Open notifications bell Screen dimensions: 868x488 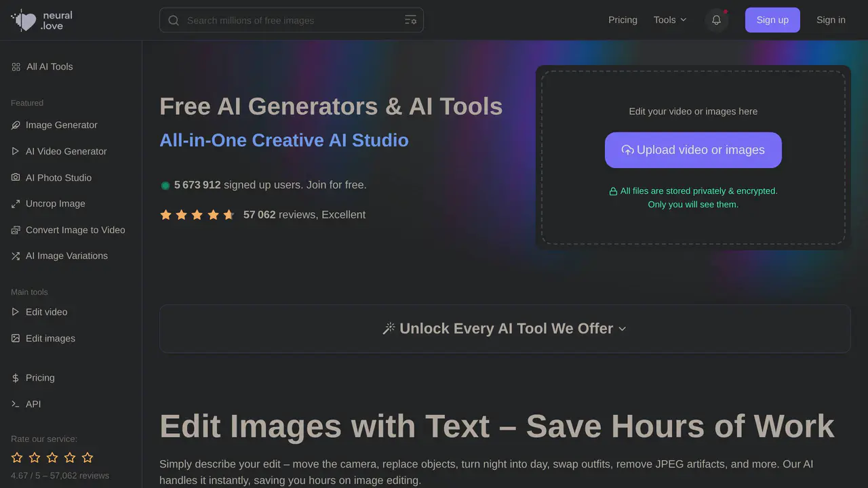click(716, 20)
